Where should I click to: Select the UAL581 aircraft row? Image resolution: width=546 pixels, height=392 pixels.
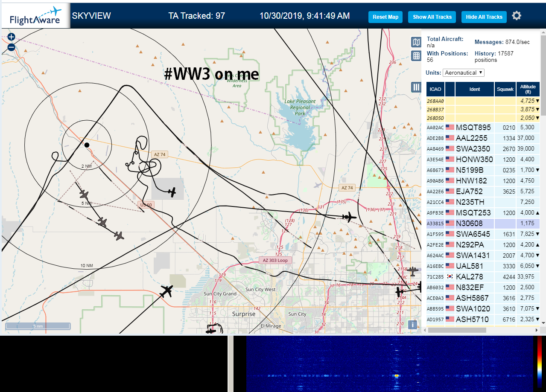click(x=483, y=266)
